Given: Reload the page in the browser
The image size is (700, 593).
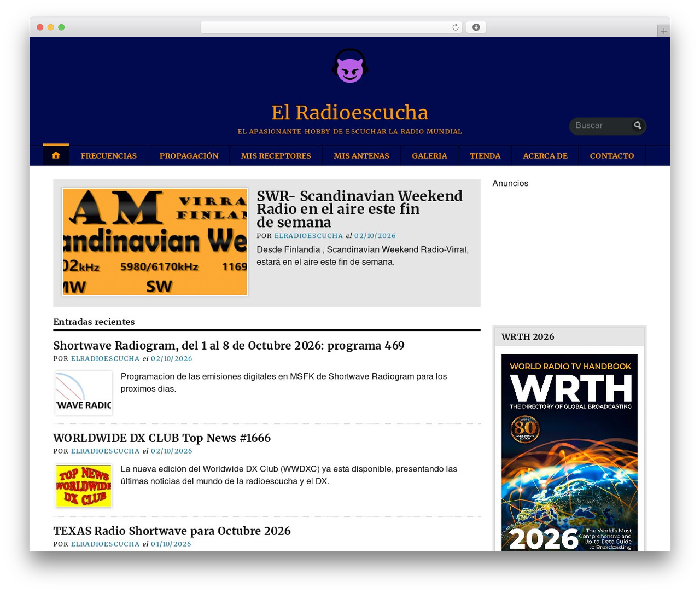Looking at the screenshot, I should 455,27.
